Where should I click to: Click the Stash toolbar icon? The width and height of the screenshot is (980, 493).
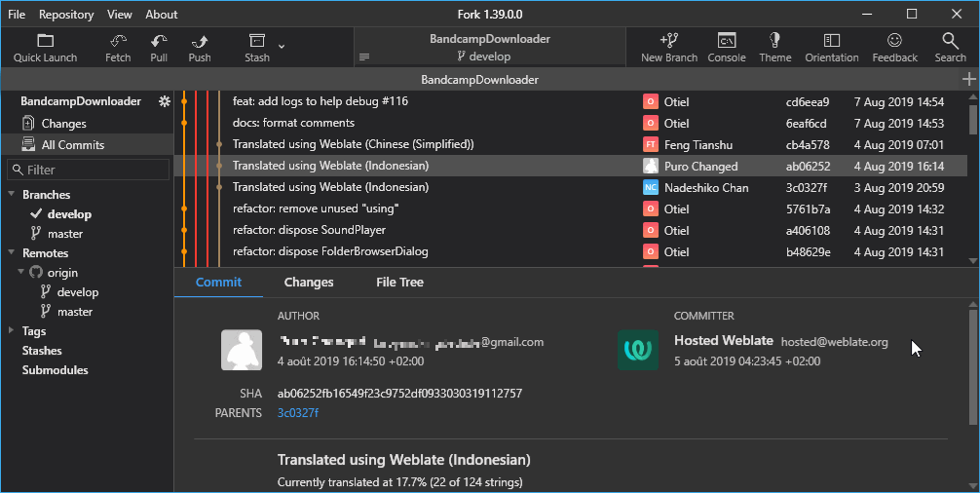pyautogui.click(x=257, y=48)
